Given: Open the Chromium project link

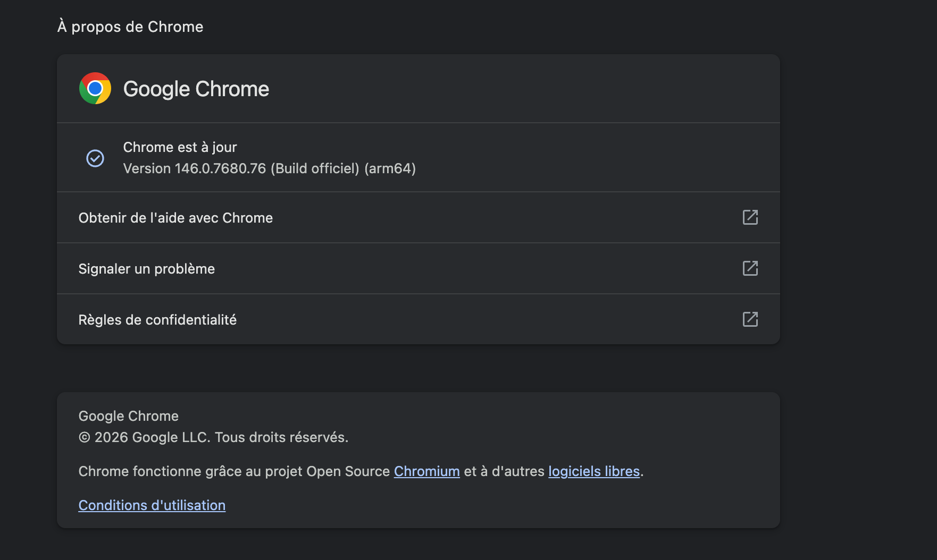Looking at the screenshot, I should 426,471.
